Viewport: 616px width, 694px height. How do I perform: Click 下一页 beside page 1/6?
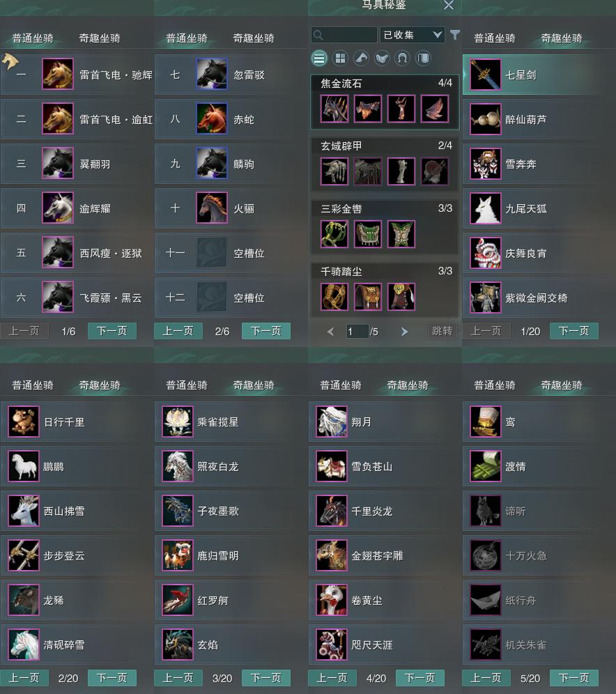112,331
